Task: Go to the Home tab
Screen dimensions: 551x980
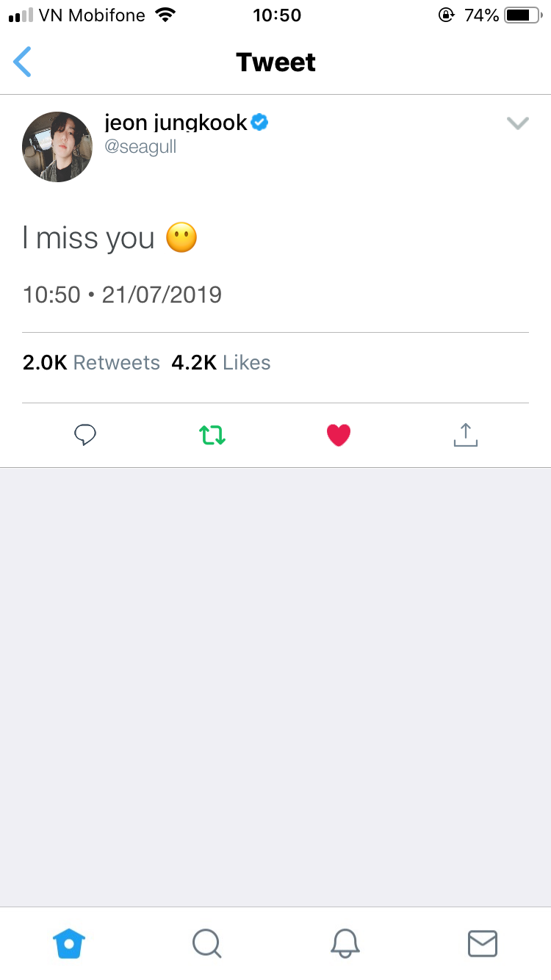Action: 69,943
